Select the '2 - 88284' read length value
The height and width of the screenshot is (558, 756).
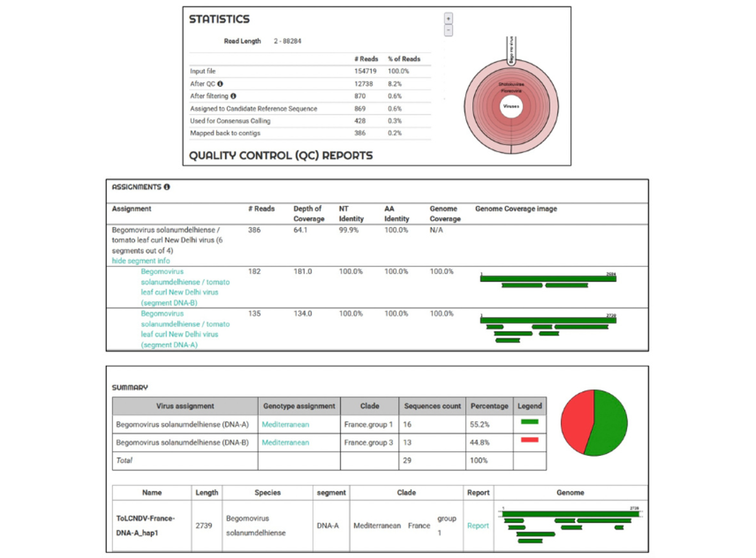pyautogui.click(x=287, y=41)
